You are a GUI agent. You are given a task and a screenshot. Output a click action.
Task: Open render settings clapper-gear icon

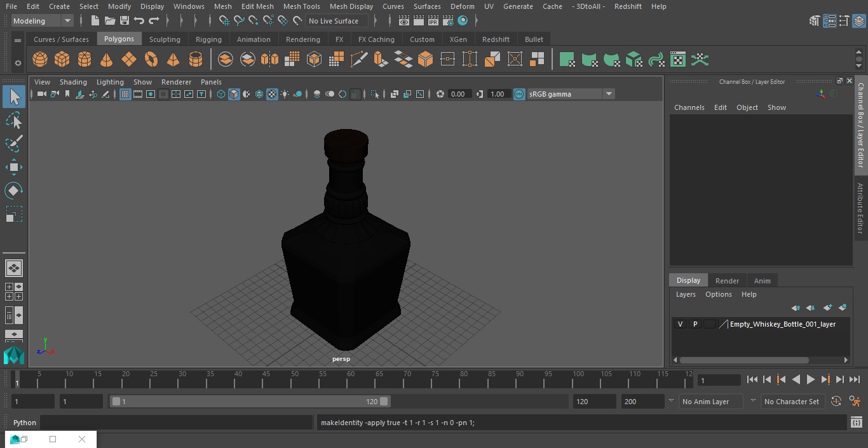click(x=448, y=21)
